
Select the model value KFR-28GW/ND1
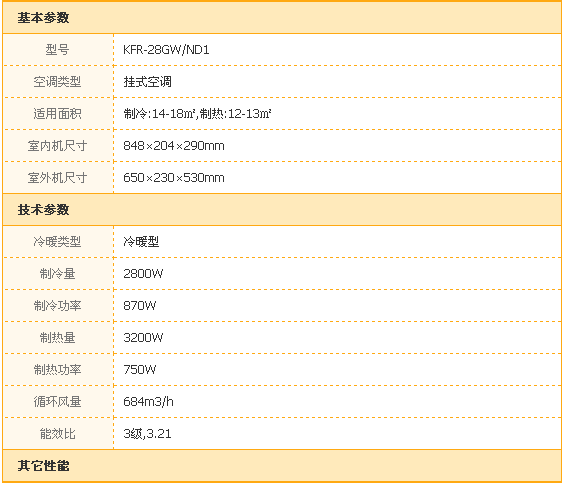166,50
